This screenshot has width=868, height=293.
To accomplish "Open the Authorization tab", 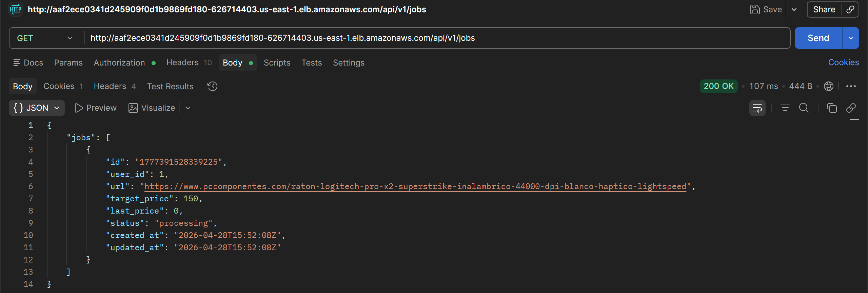I will [x=124, y=62].
